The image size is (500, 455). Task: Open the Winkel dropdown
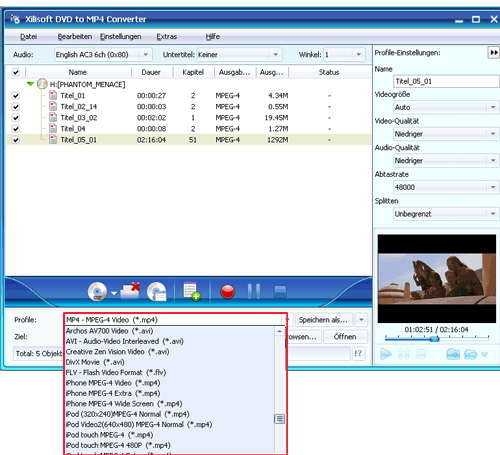click(x=359, y=54)
